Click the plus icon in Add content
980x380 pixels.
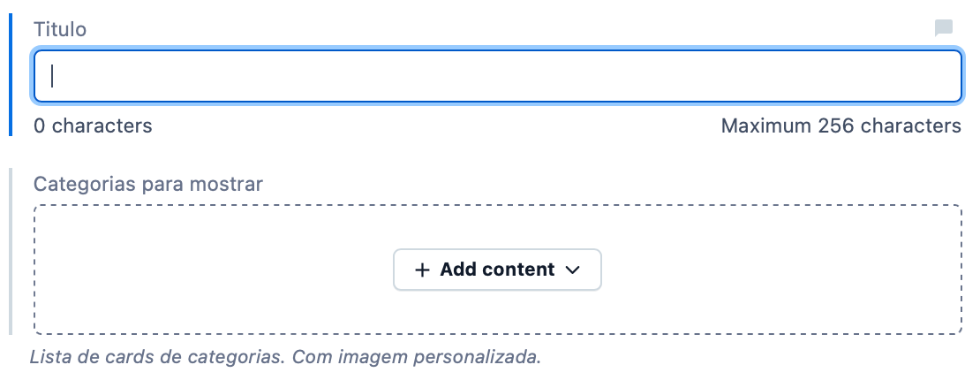tap(422, 270)
